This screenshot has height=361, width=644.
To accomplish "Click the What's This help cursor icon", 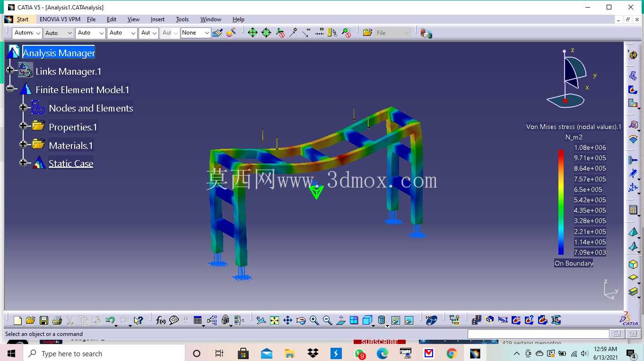I will coord(138,320).
